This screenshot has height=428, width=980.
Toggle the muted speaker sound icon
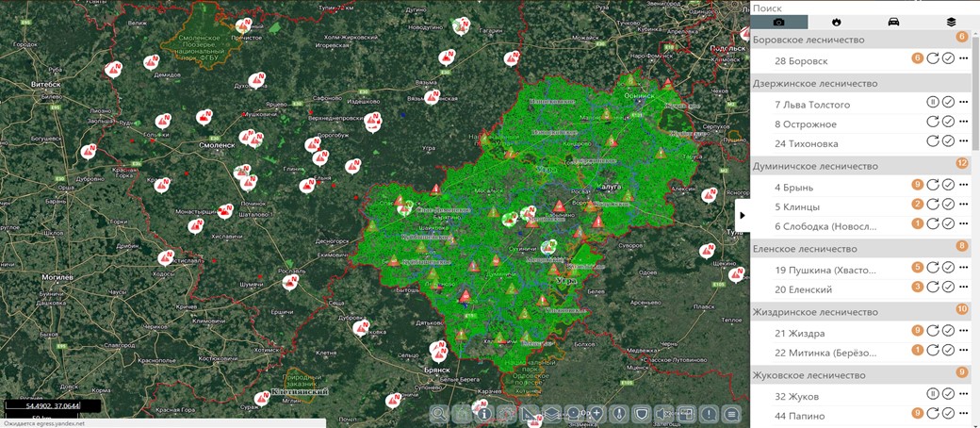click(x=663, y=413)
